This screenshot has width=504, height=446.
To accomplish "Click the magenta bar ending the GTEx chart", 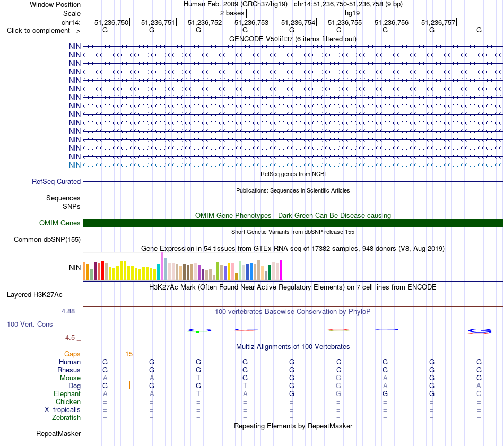I will click(281, 270).
